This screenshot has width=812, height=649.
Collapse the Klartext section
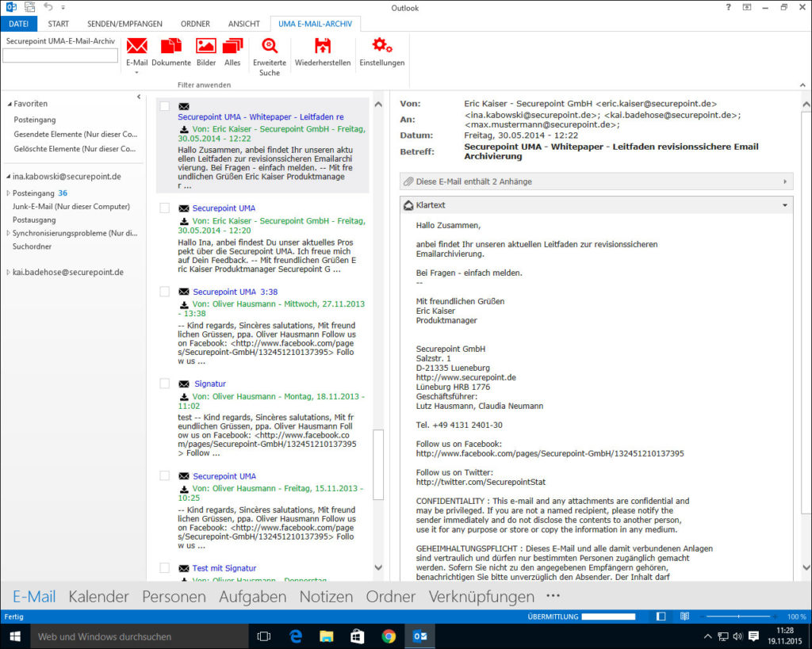click(x=784, y=205)
